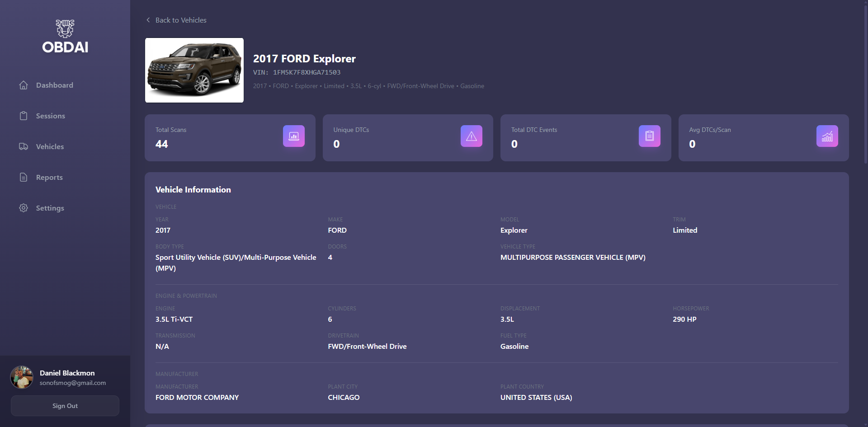
Task: Click UNITED STATES (USA) plant country
Action: click(x=536, y=397)
